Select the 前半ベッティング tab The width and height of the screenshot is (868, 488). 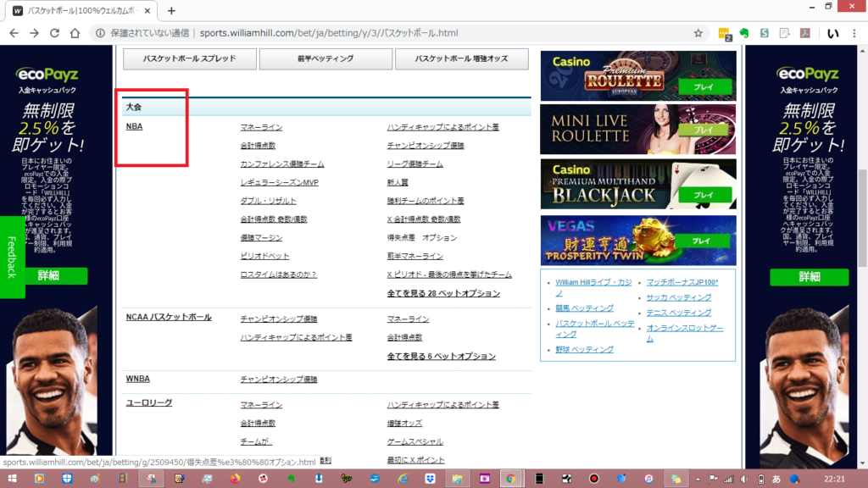pyautogui.click(x=325, y=58)
